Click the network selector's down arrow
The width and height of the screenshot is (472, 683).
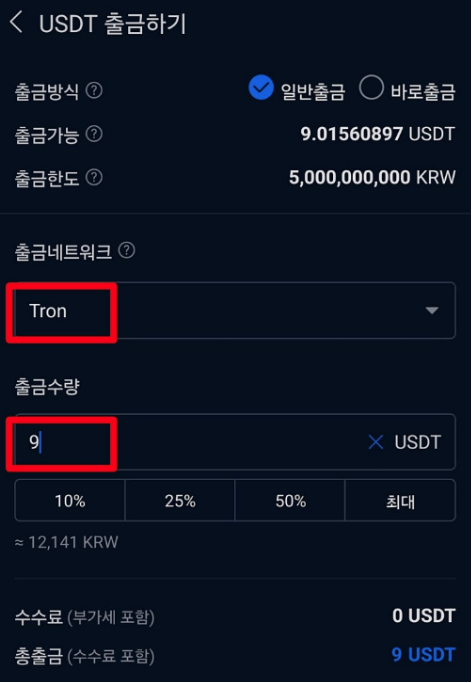tap(432, 311)
